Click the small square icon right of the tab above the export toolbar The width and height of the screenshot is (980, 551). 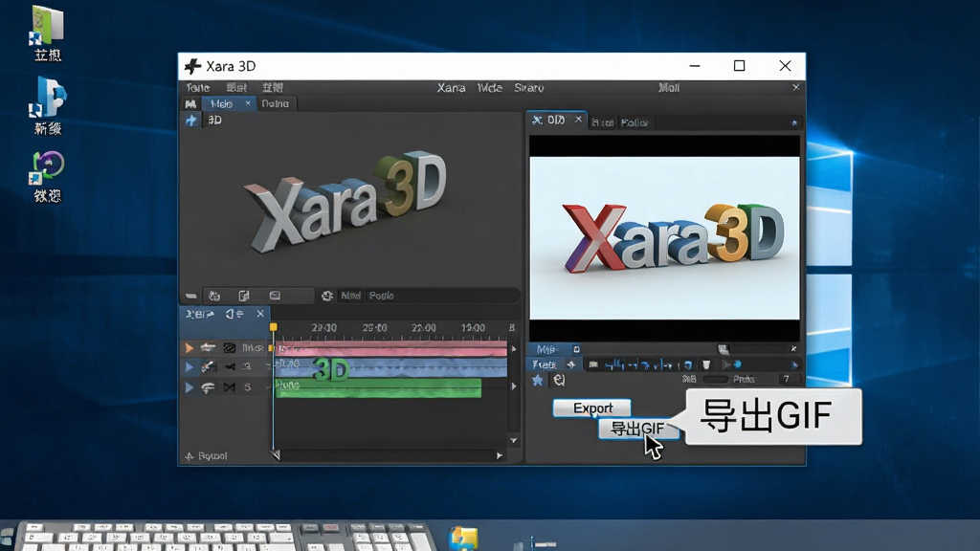576,349
